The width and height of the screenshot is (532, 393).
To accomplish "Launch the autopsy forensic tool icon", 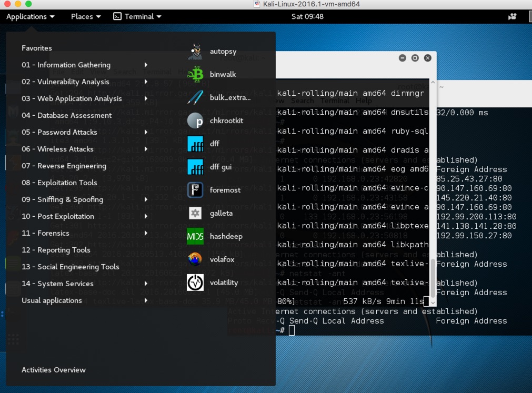I will tap(195, 51).
